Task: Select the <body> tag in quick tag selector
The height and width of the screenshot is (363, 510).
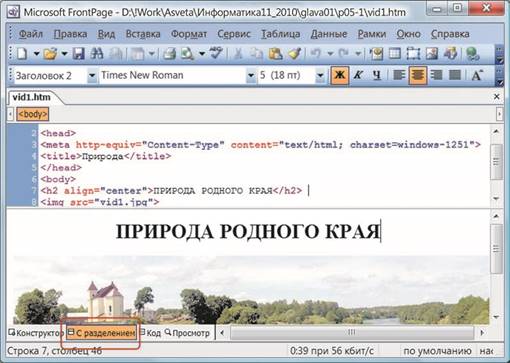Action: tap(33, 114)
